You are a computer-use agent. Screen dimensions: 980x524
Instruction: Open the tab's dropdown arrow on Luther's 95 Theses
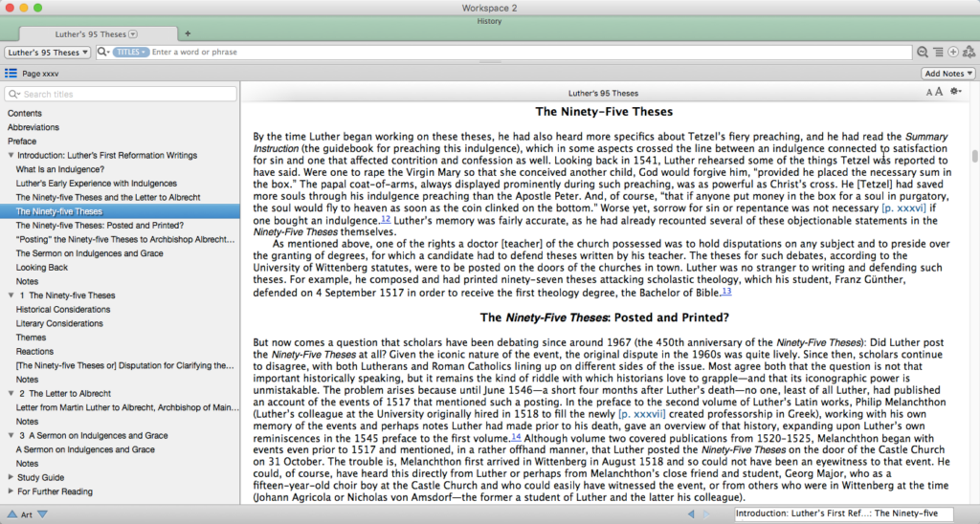pos(133,34)
